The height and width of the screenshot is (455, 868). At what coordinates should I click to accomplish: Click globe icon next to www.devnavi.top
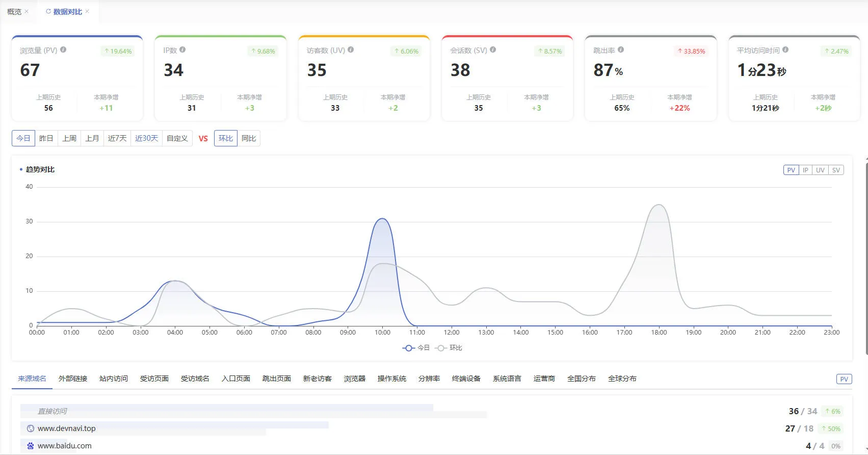pos(31,428)
